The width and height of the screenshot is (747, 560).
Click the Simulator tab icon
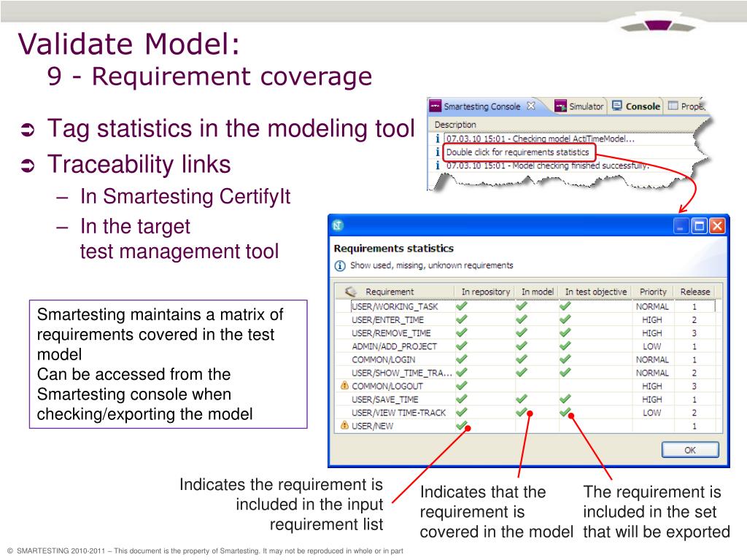pos(561,106)
